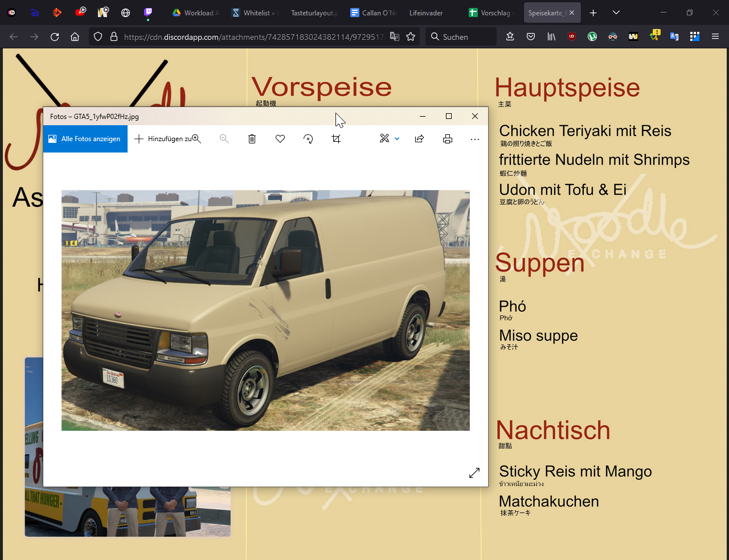Image resolution: width=729 pixels, height=560 pixels.
Task: Share the photo via share icon
Action: pyautogui.click(x=420, y=139)
